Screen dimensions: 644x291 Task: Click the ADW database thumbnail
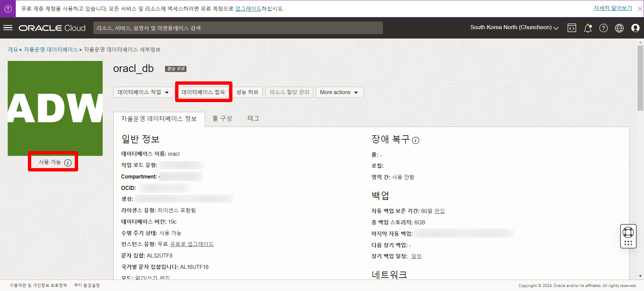coord(55,108)
